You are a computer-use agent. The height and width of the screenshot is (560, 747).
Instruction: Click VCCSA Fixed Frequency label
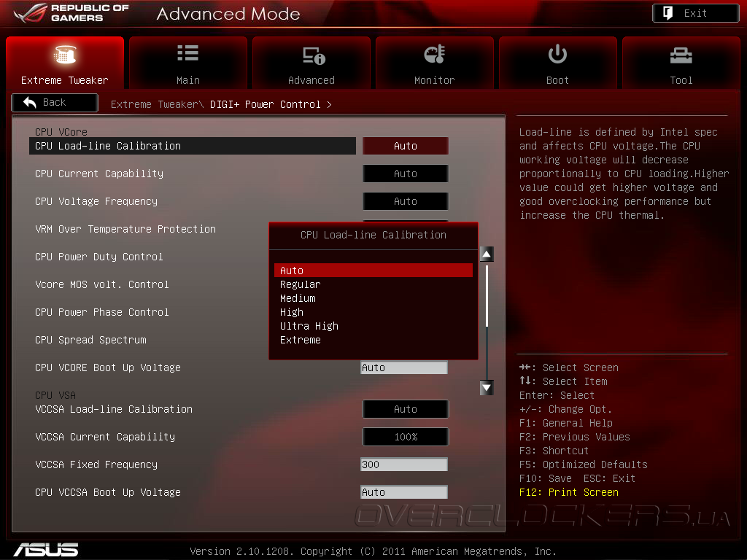tap(96, 464)
